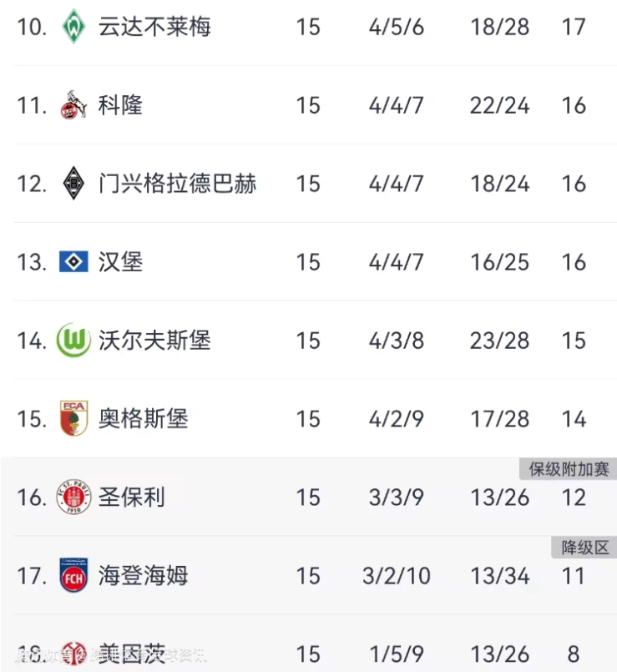Click the 沃尔夫斯堡 team name
617x672 pixels.
click(154, 341)
